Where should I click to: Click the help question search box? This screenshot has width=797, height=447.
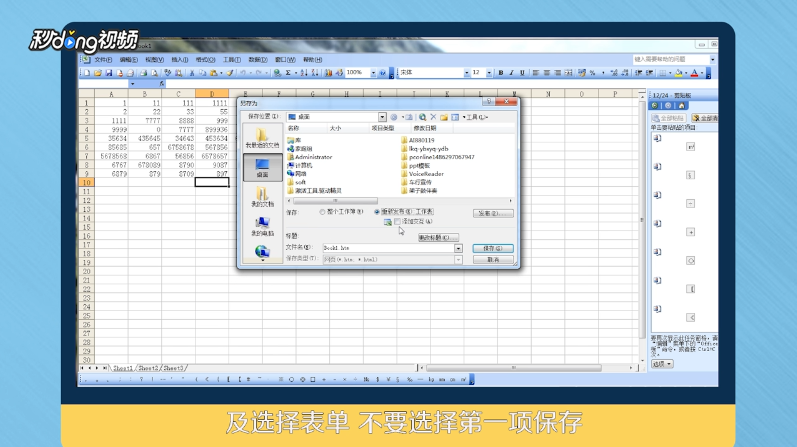(x=671, y=59)
